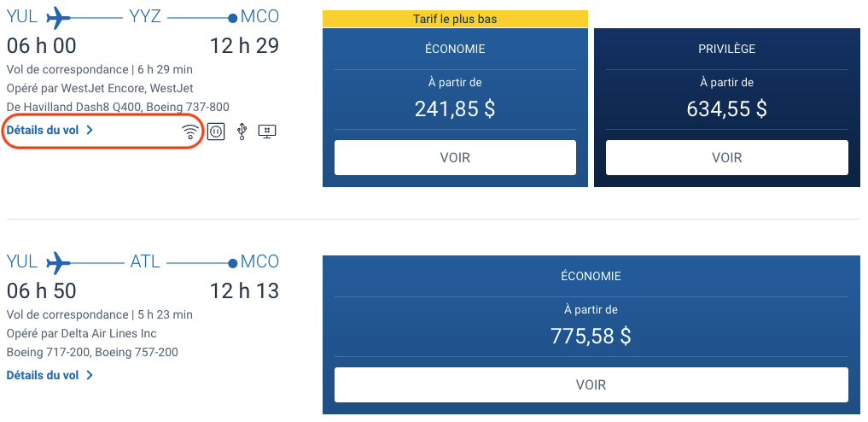Image resolution: width=868 pixels, height=422 pixels.
Task: Click the MCO arrival dot on the Atlanta itinerary
Action: [x=233, y=262]
